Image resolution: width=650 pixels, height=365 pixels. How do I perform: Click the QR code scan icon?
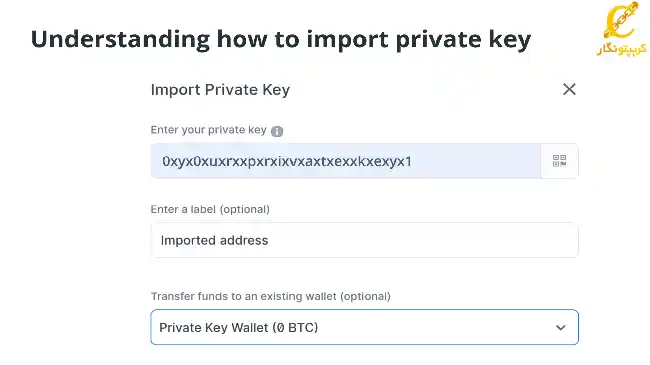pos(559,161)
